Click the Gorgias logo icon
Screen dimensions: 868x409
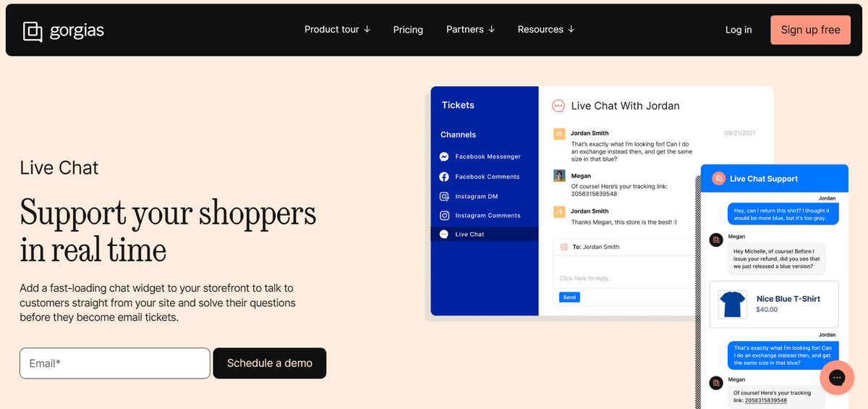pyautogui.click(x=33, y=31)
